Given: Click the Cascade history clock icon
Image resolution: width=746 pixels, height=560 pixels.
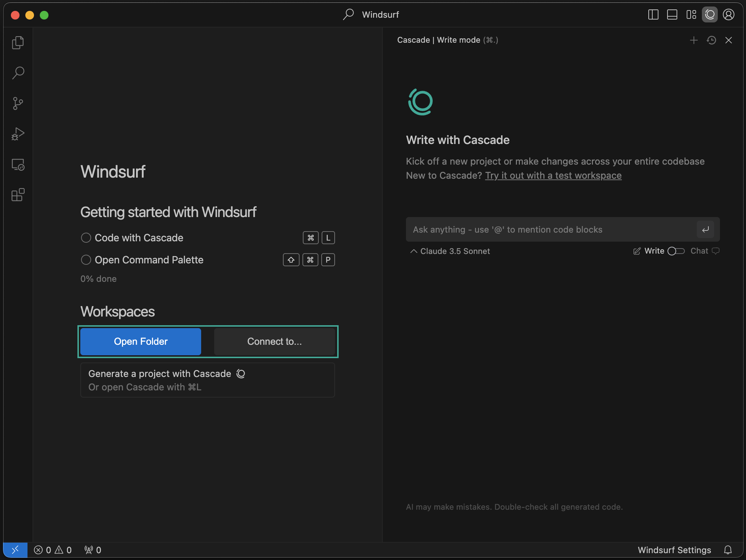Looking at the screenshot, I should click(711, 40).
